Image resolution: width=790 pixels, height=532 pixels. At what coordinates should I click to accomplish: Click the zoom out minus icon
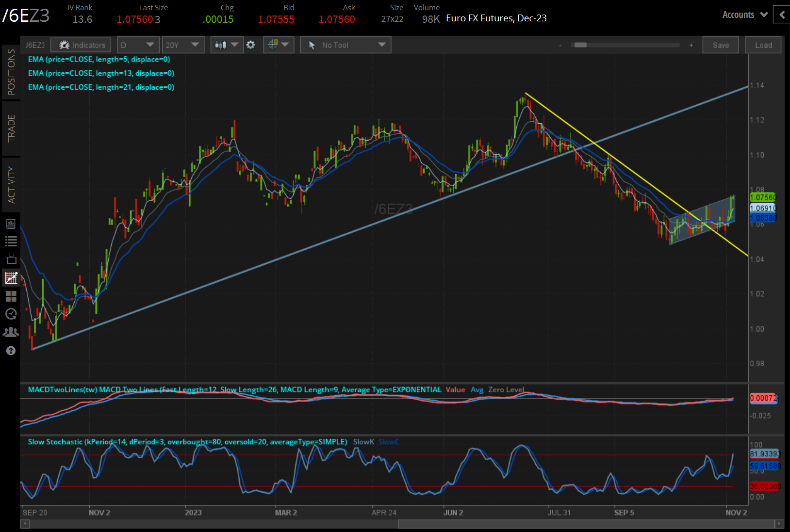click(x=560, y=45)
